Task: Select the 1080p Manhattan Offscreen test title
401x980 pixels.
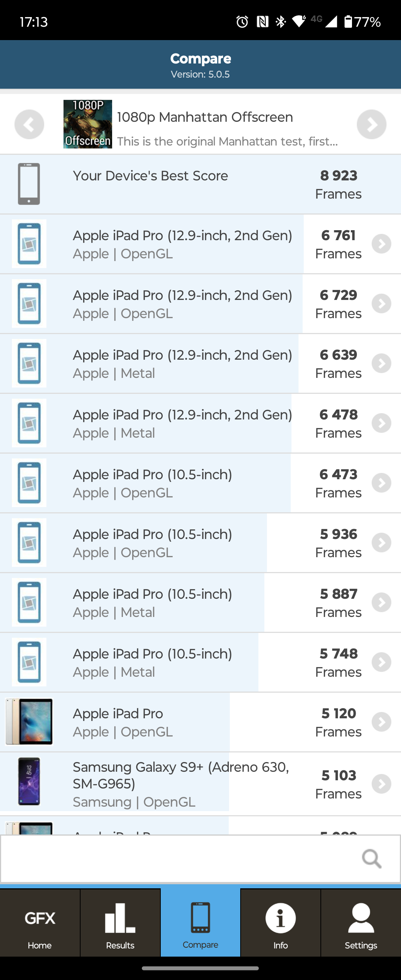Action: click(x=205, y=117)
